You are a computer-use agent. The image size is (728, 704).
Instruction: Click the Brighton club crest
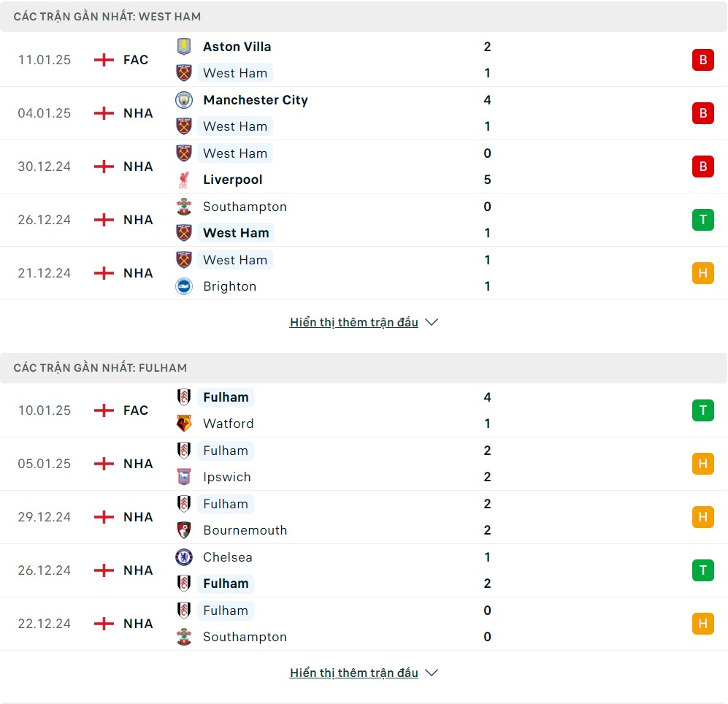[x=184, y=286]
